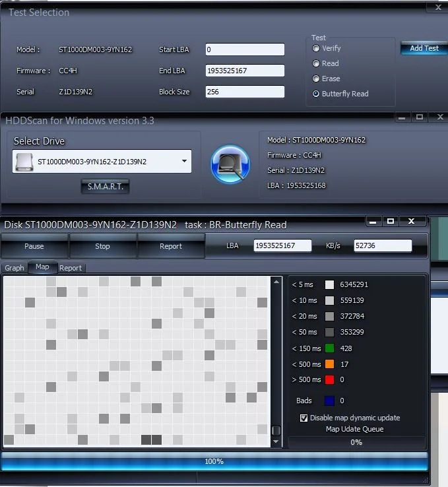
Task: Click the light gray under 10 ms swatch
Action: pos(329,300)
